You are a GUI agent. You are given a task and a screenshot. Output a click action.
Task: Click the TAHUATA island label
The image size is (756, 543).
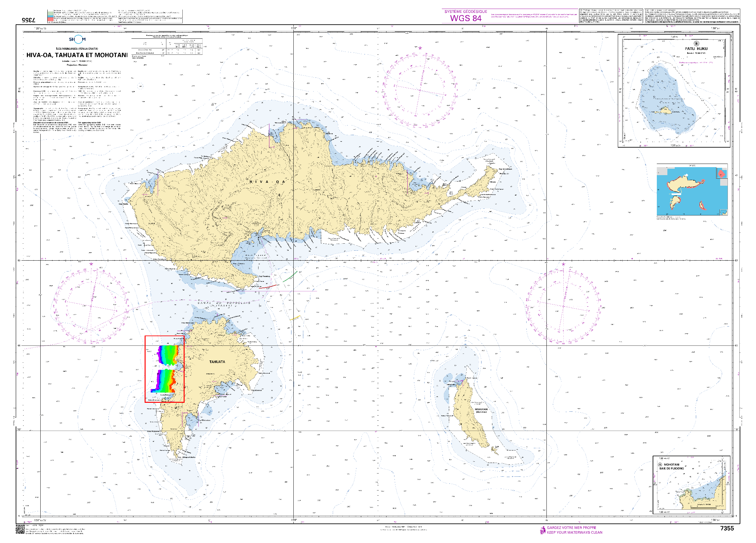tap(217, 361)
